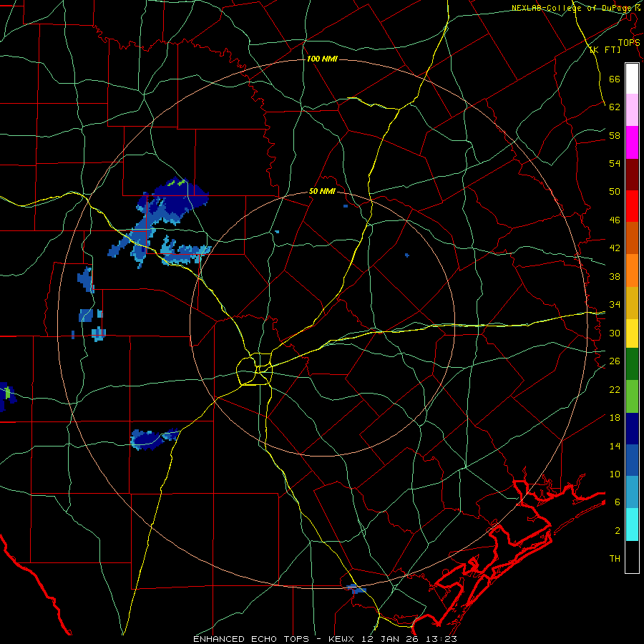Click the "13:23" time stamp
644x644 pixels.
pyautogui.click(x=442, y=639)
